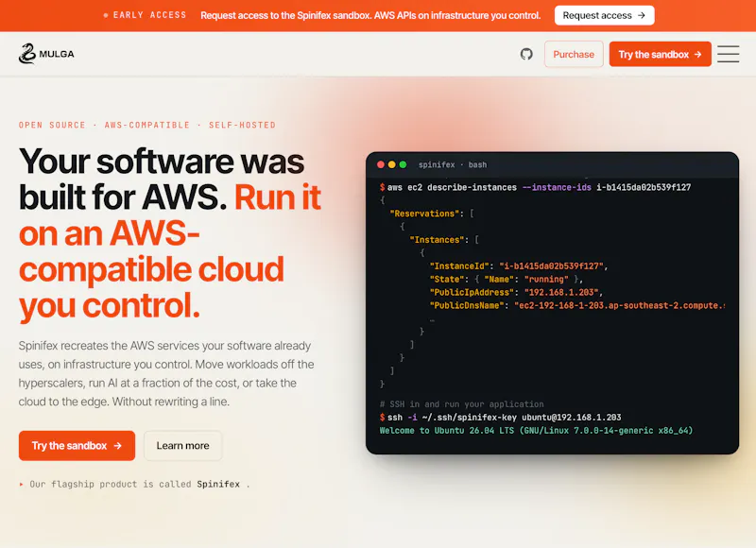Click hero Try the sandbox button

77,446
